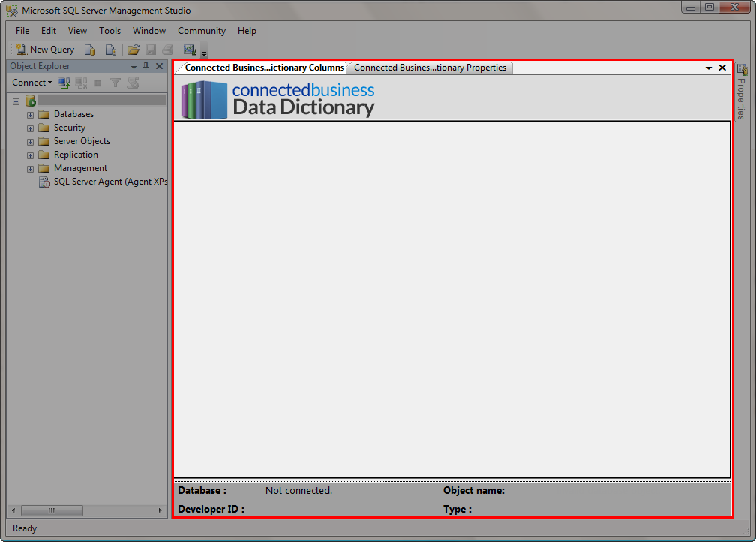The image size is (756, 542).
Task: Switch to the Dictionary Properties tab
Action: click(x=430, y=68)
